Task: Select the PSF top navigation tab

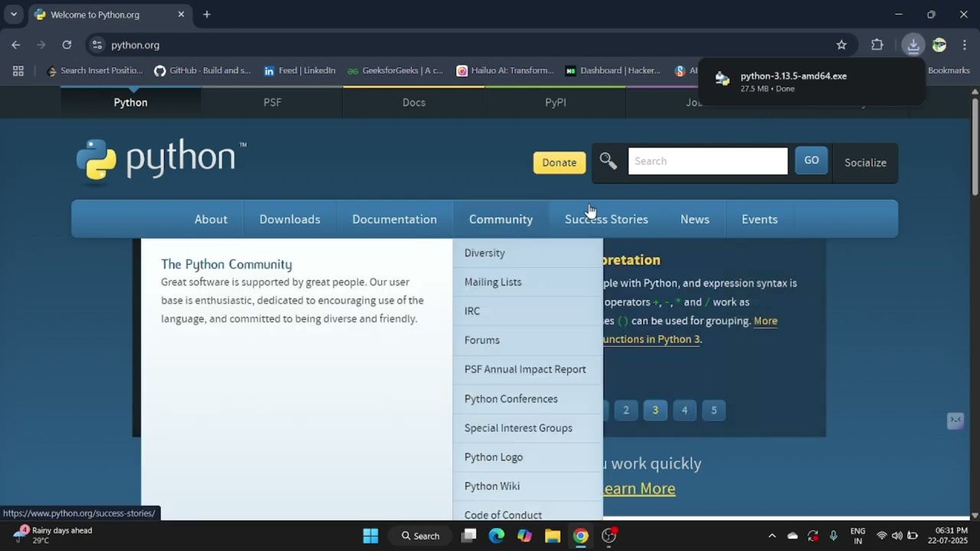Action: click(273, 103)
